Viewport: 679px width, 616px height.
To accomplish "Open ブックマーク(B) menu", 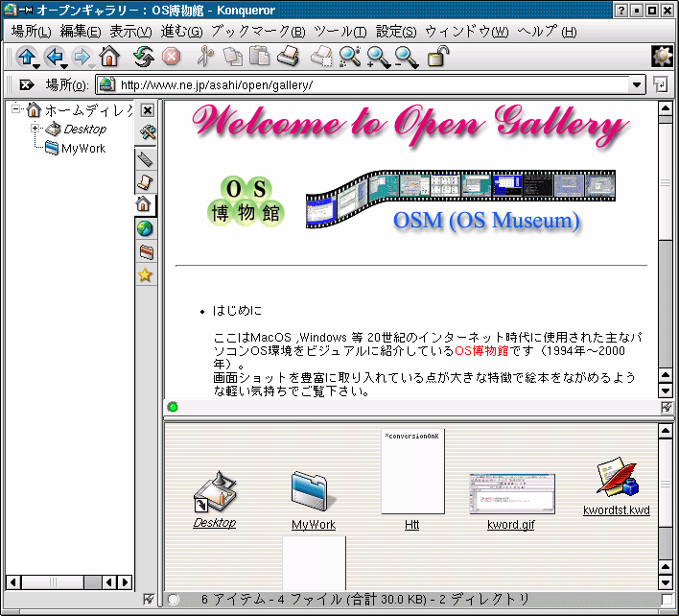I will click(x=258, y=32).
